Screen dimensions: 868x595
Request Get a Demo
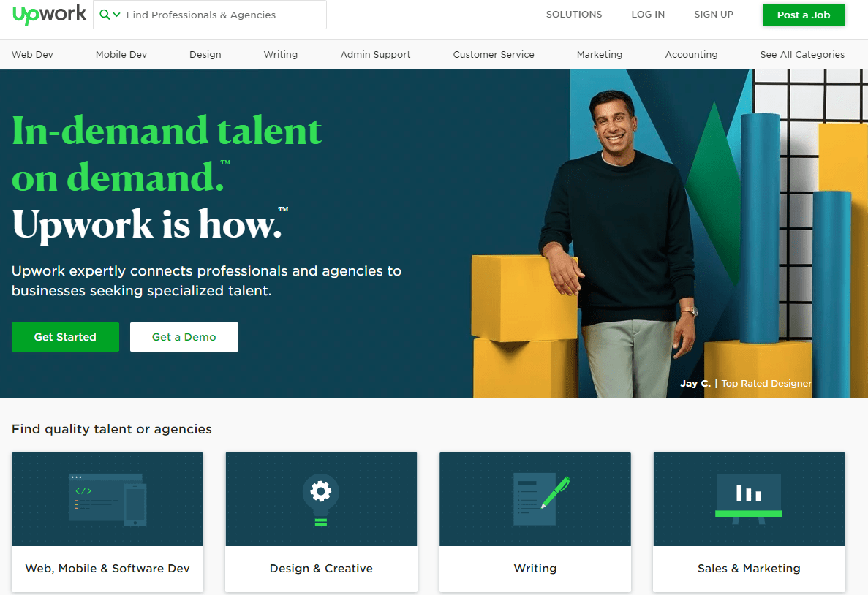[x=184, y=336]
